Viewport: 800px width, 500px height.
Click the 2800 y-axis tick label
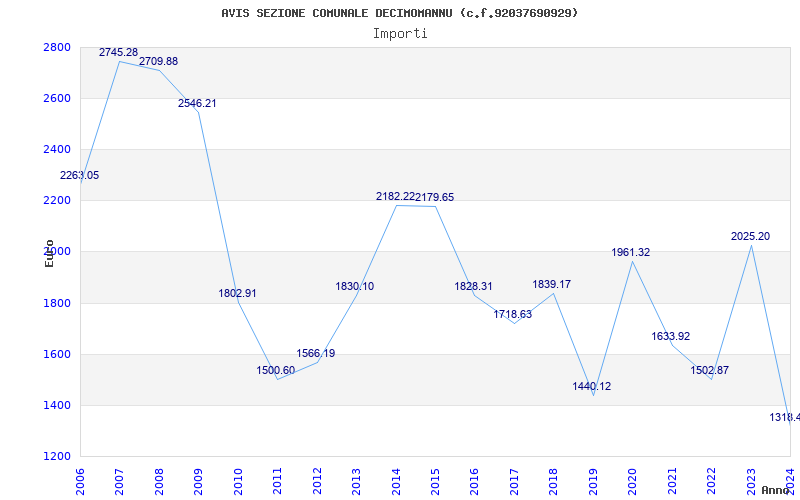[x=57, y=47]
